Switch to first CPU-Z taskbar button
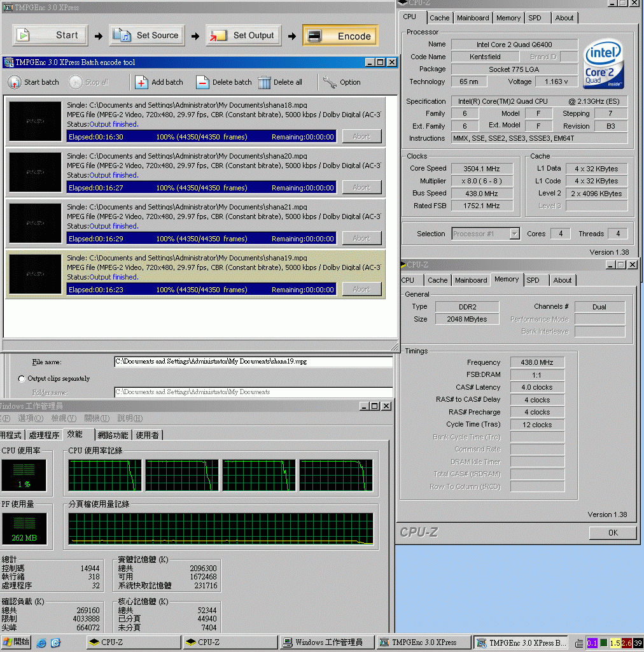The image size is (644, 652). point(134,642)
